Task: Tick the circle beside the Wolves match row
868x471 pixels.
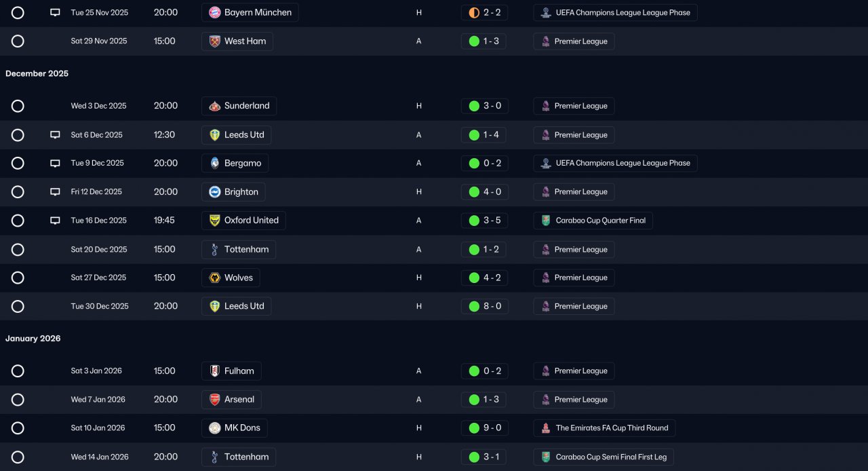Action: 18,278
